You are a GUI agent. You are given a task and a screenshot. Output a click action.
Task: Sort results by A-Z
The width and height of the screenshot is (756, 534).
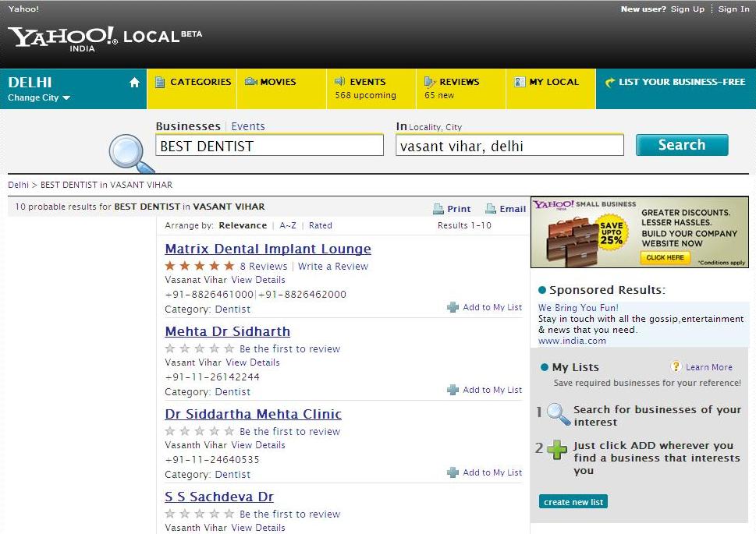288,225
